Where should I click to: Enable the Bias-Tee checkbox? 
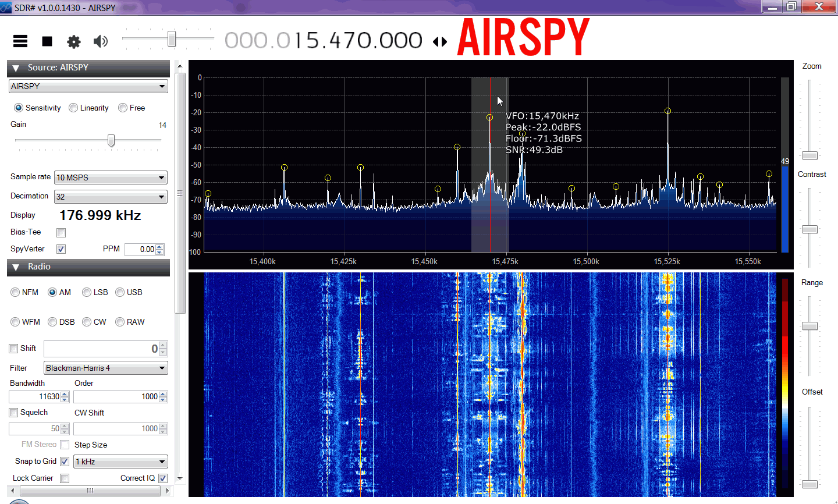pyautogui.click(x=61, y=233)
